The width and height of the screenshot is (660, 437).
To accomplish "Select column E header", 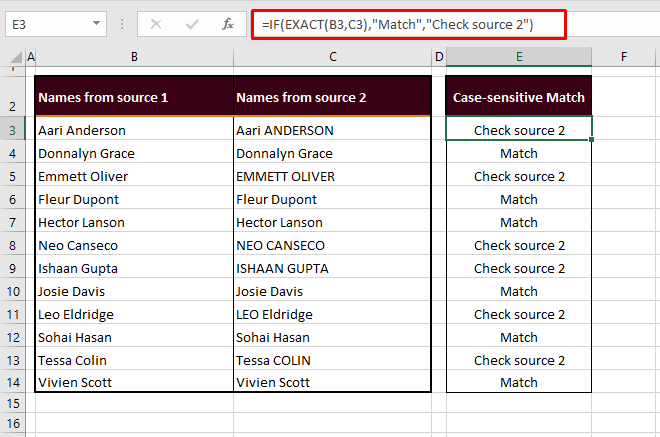I will coord(519,57).
